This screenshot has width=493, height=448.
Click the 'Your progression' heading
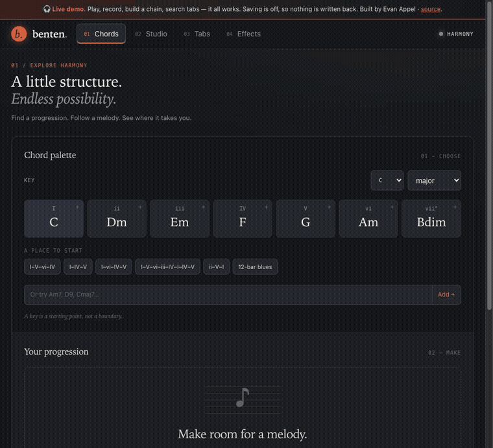(x=56, y=351)
